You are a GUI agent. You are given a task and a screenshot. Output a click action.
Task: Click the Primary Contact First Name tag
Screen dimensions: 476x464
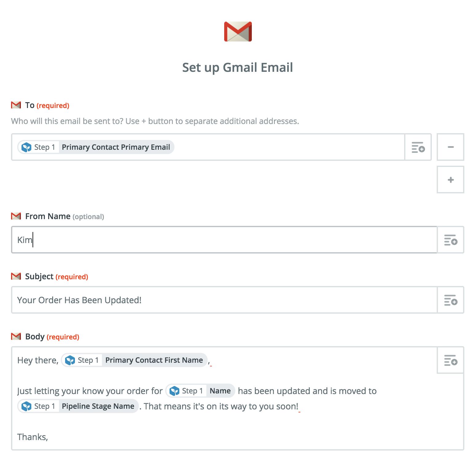pyautogui.click(x=135, y=360)
